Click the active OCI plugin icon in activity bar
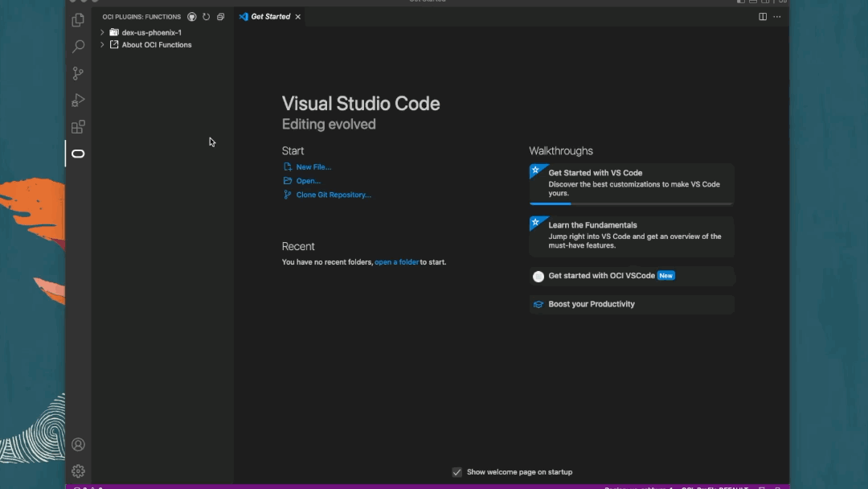 point(78,153)
